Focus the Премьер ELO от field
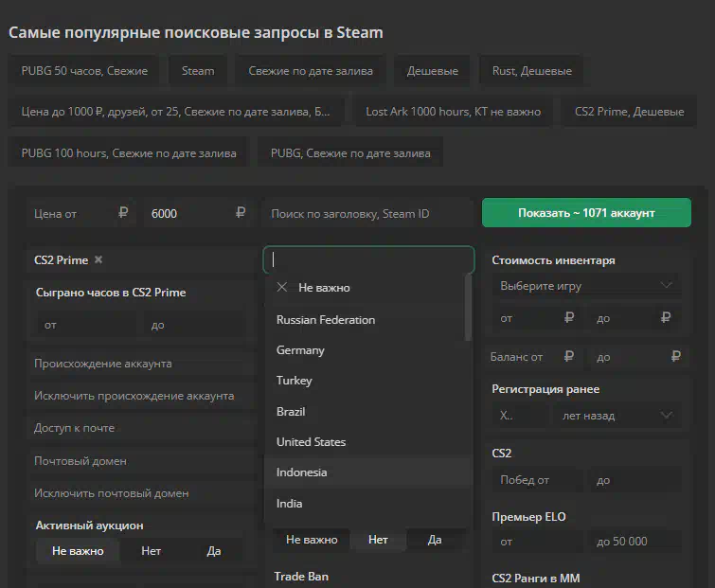Viewport: 715px width, 588px height. coord(538,542)
